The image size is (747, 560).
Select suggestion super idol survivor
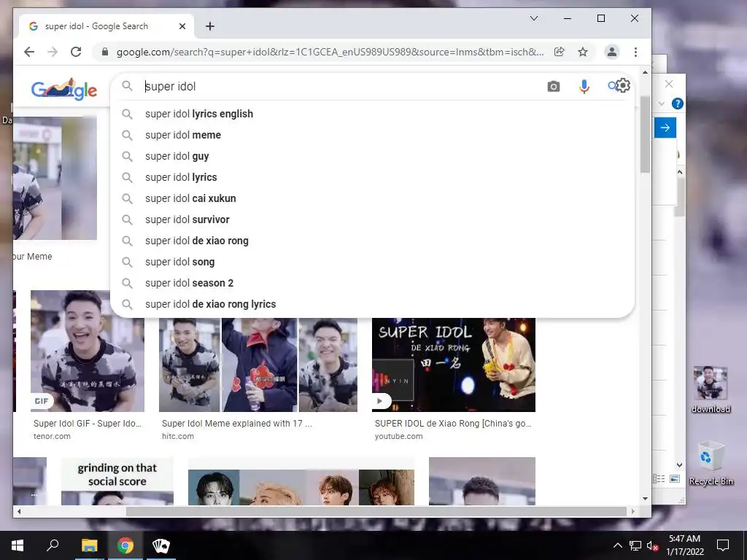pyautogui.click(x=373, y=219)
